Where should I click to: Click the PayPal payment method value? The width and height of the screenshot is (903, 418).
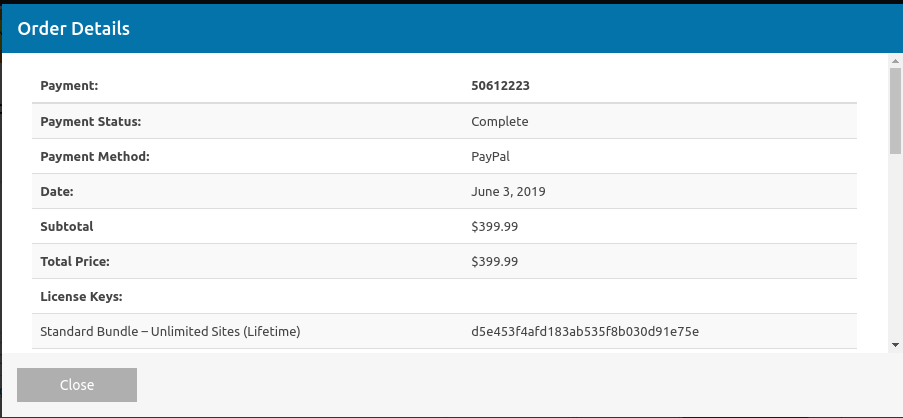click(x=490, y=156)
